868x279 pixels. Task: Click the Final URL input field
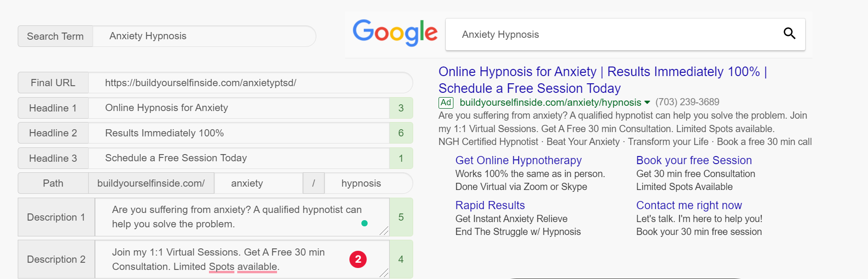pos(249,83)
